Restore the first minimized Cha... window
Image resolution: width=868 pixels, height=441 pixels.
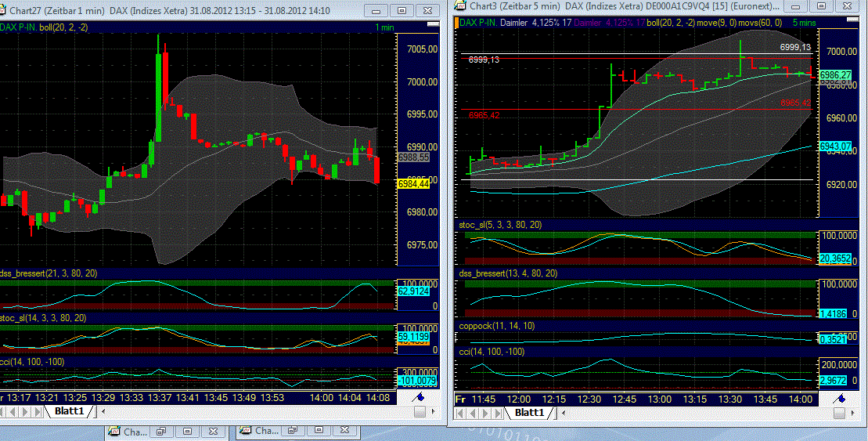tap(161, 432)
